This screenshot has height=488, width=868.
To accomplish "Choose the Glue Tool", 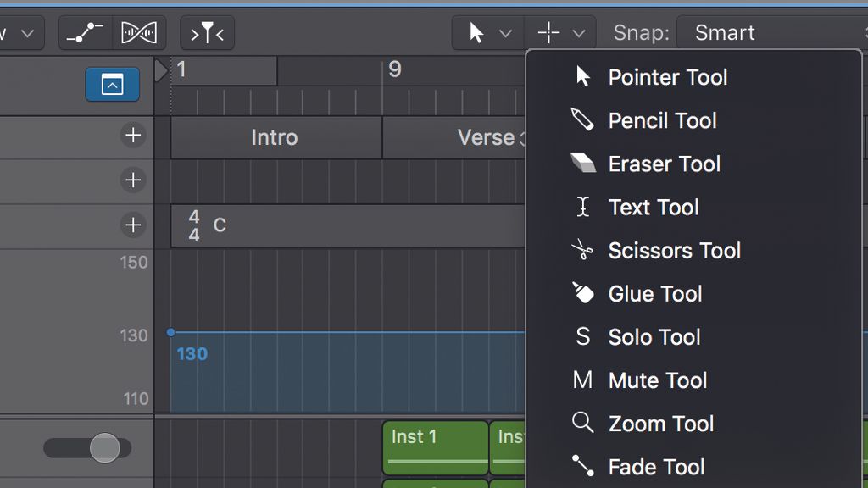I will pos(654,293).
